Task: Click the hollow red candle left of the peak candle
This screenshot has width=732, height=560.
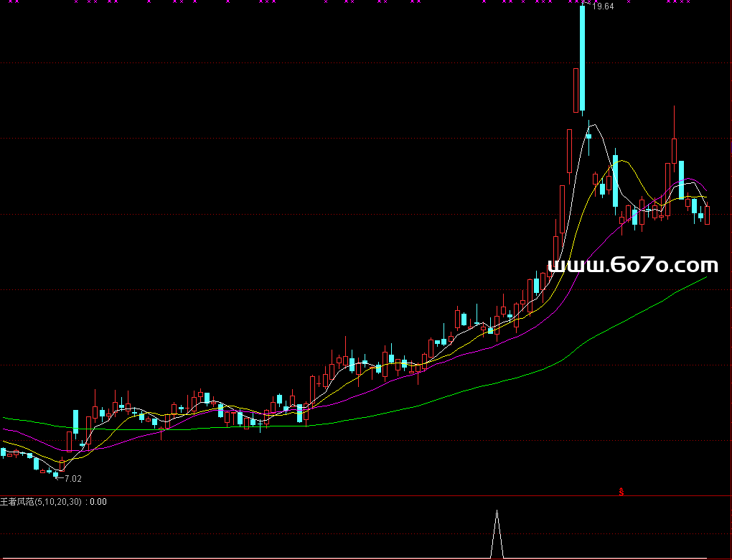Action: tap(576, 90)
